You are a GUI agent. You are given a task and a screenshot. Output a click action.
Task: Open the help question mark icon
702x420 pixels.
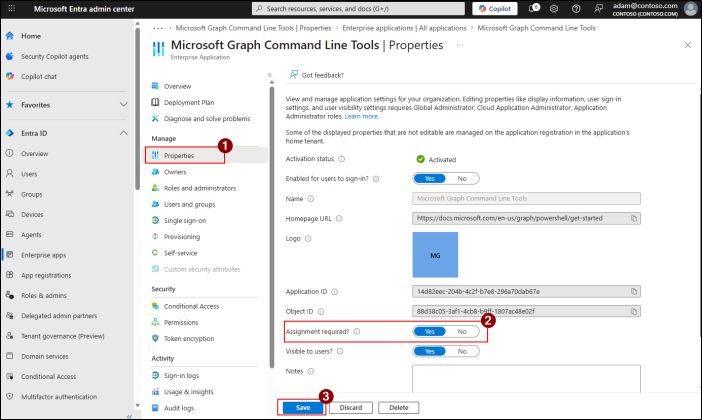576,9
